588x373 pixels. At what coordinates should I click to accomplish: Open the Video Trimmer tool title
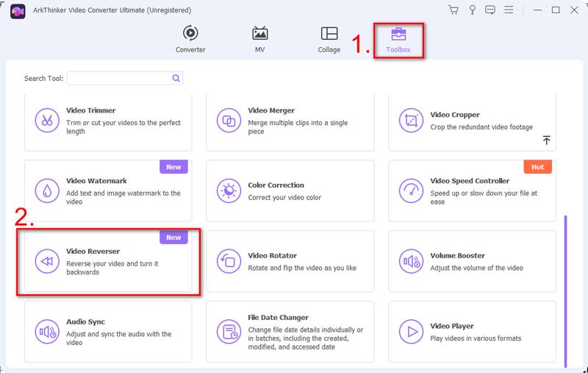point(90,110)
